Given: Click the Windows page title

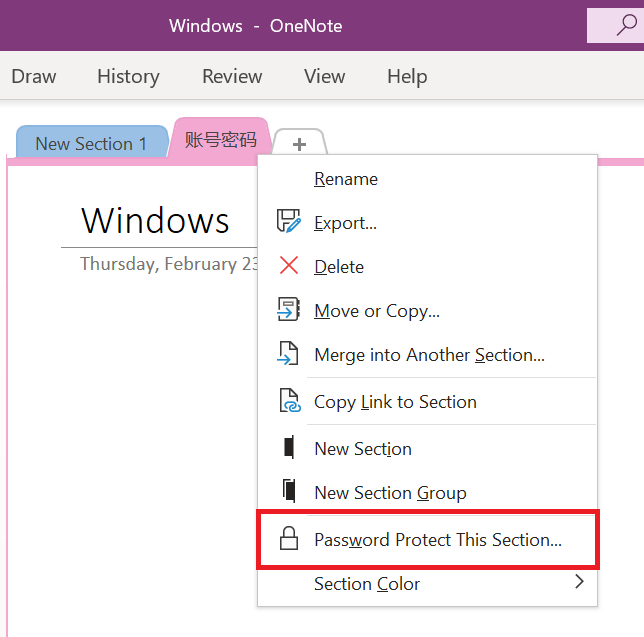Looking at the screenshot, I should [155, 221].
